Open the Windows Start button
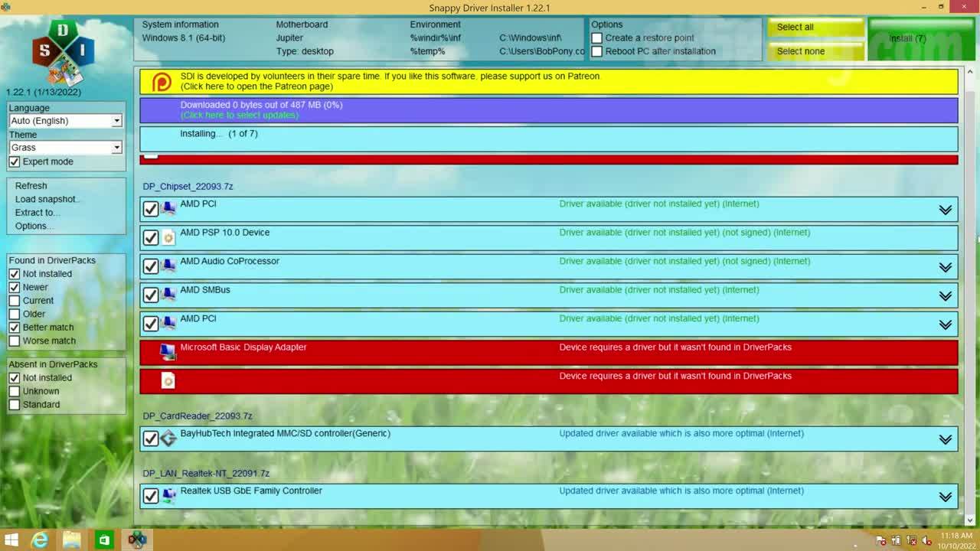Image resolution: width=980 pixels, height=551 pixels. (12, 540)
